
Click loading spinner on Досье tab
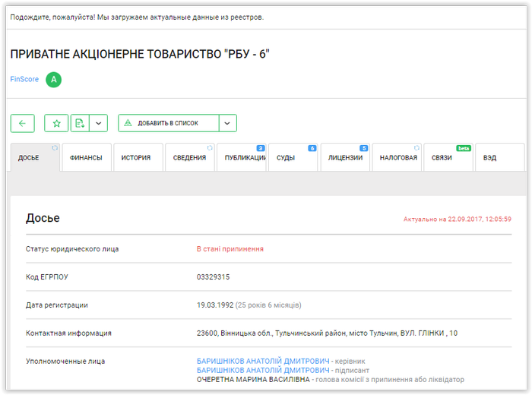55,148
